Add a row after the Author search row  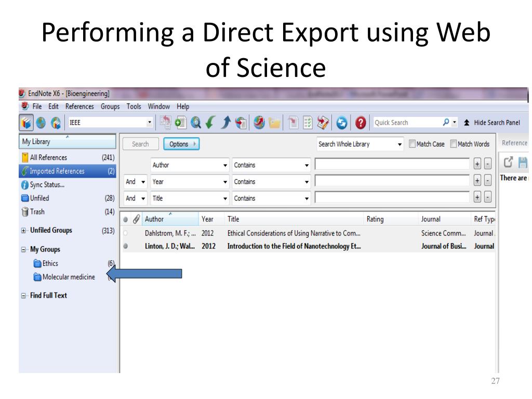pos(477,164)
